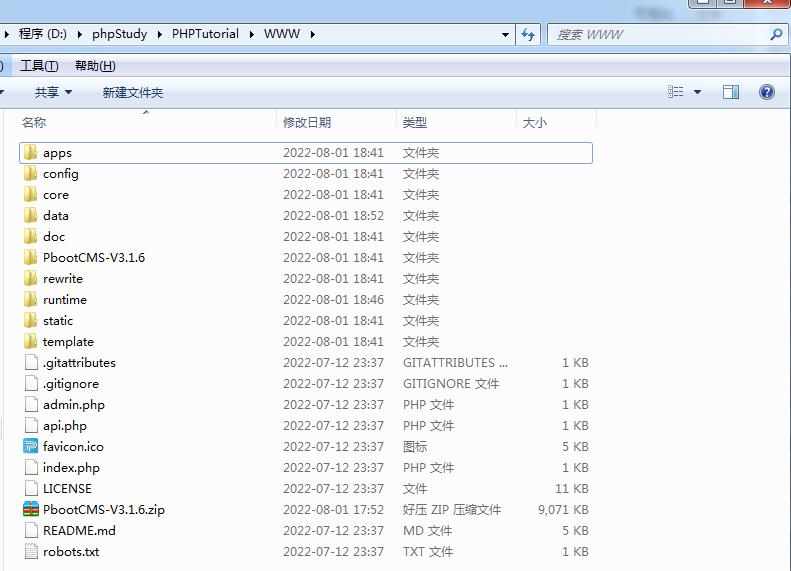Select the 'PbootCMS-V3.1.6.zip' file name

103,509
